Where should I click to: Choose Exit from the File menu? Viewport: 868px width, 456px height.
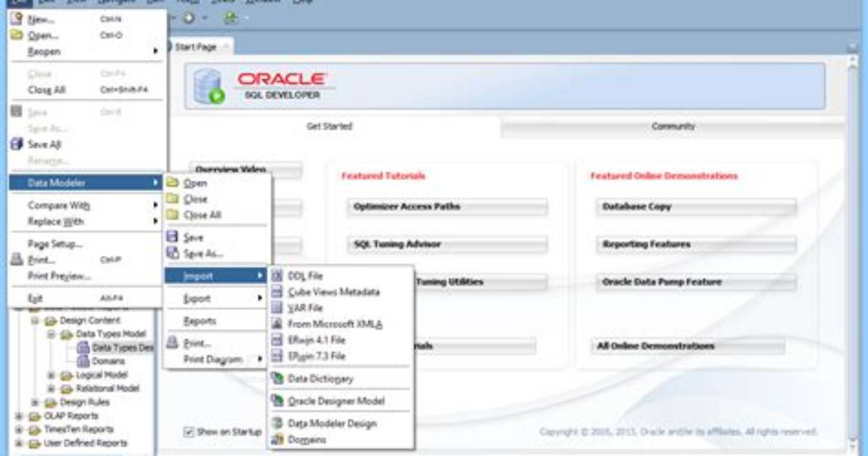click(86, 298)
